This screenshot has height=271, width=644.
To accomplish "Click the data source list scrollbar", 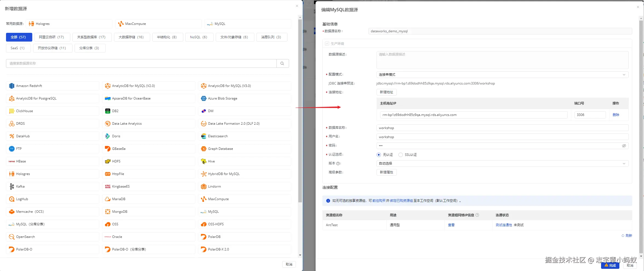I will [300, 111].
